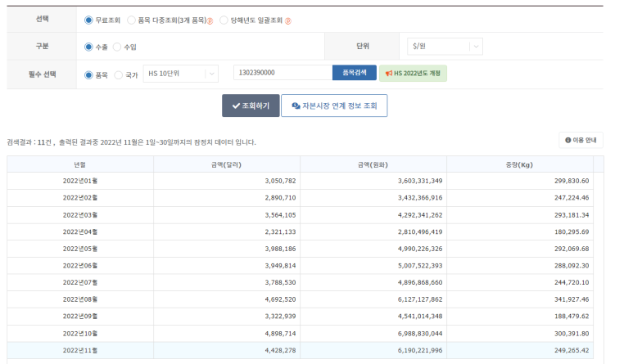The height and width of the screenshot is (364, 633).
Task: Click premium icon next to 품목 다중조회
Action: [210, 21]
